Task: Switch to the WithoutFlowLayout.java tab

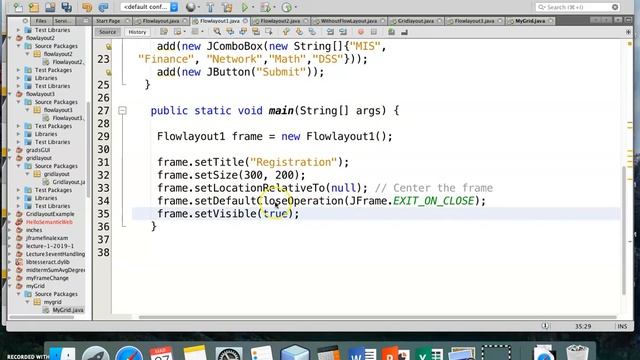Action: pyautogui.click(x=349, y=21)
